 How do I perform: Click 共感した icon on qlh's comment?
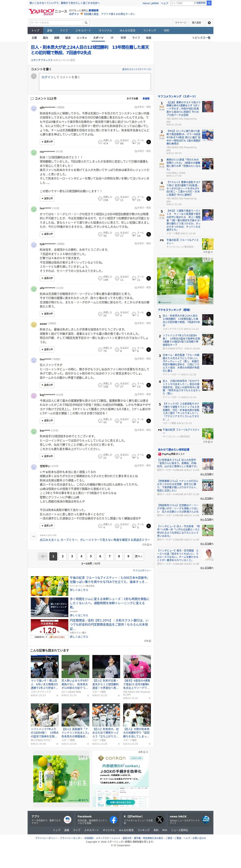click(x=100, y=142)
